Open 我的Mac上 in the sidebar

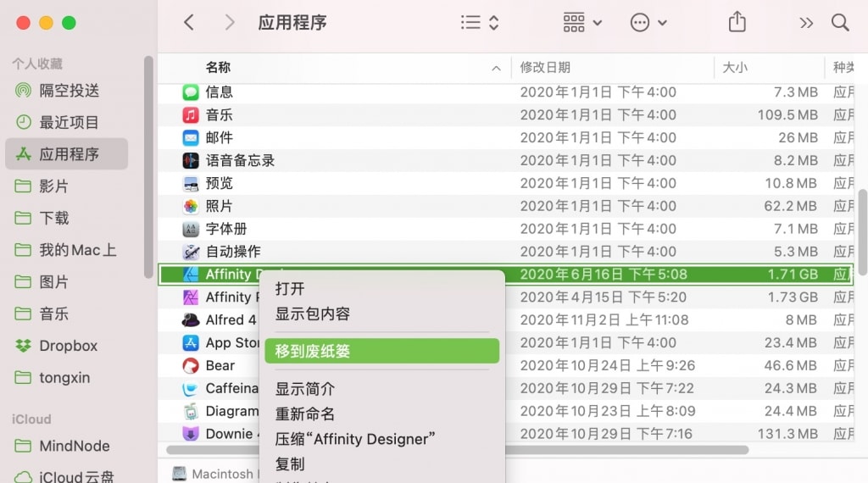tap(65, 250)
